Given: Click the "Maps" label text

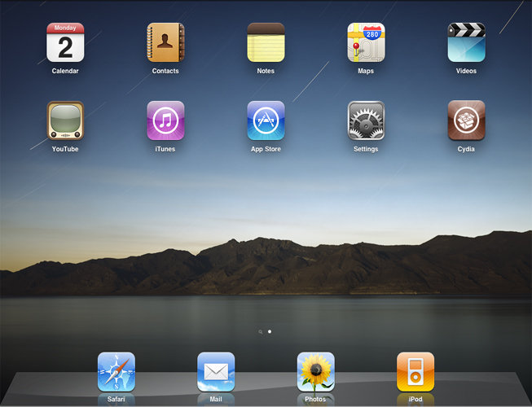Looking at the screenshot, I should pyautogui.click(x=366, y=71).
